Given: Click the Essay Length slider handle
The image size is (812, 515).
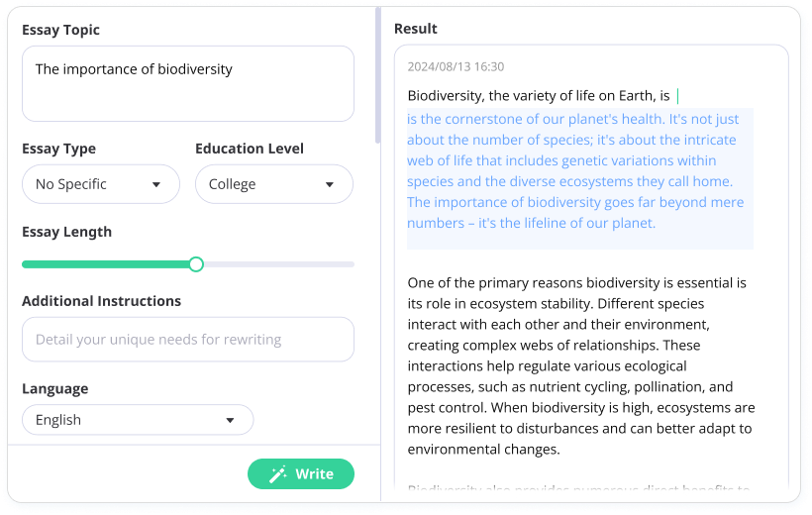Looking at the screenshot, I should [x=196, y=264].
